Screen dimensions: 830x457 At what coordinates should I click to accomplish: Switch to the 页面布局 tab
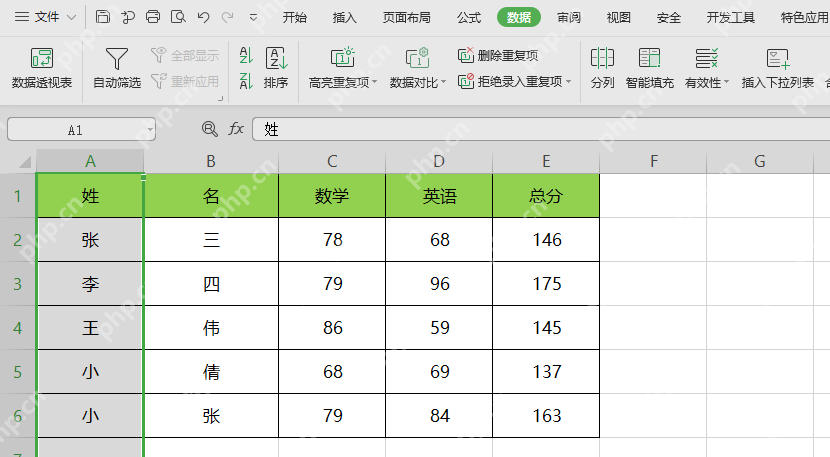407,17
